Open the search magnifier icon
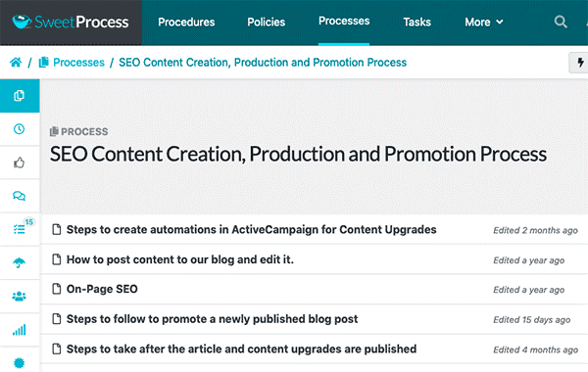The width and height of the screenshot is (588, 372). coord(561,22)
